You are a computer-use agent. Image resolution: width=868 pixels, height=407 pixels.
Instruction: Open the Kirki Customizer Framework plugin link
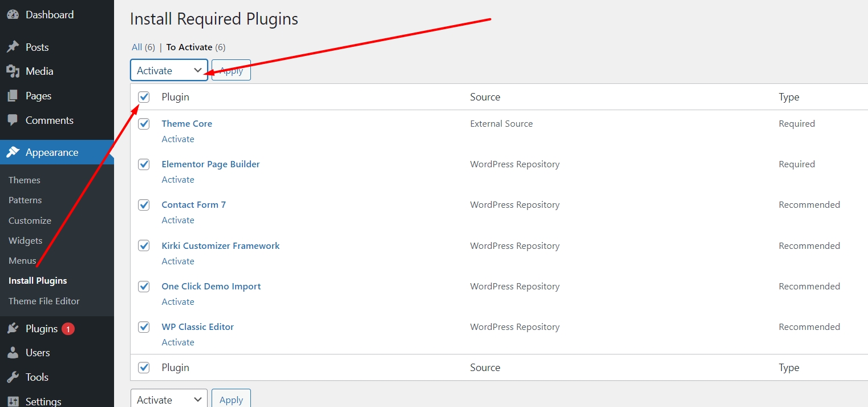point(220,245)
